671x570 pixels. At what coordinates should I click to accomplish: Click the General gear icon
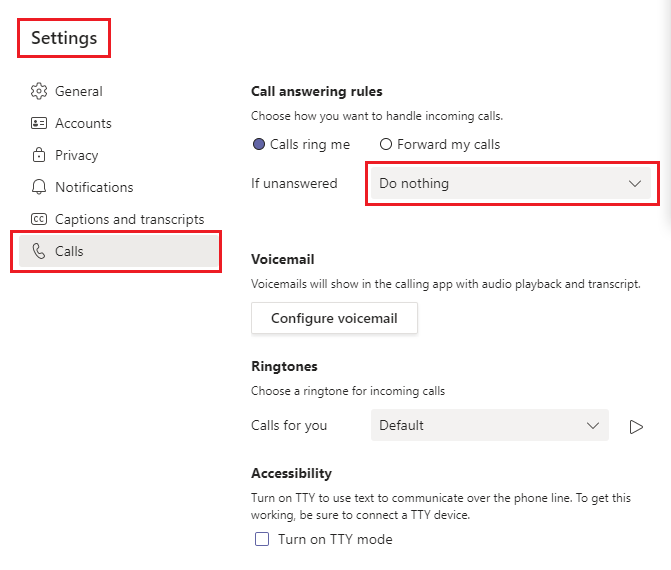[x=39, y=91]
